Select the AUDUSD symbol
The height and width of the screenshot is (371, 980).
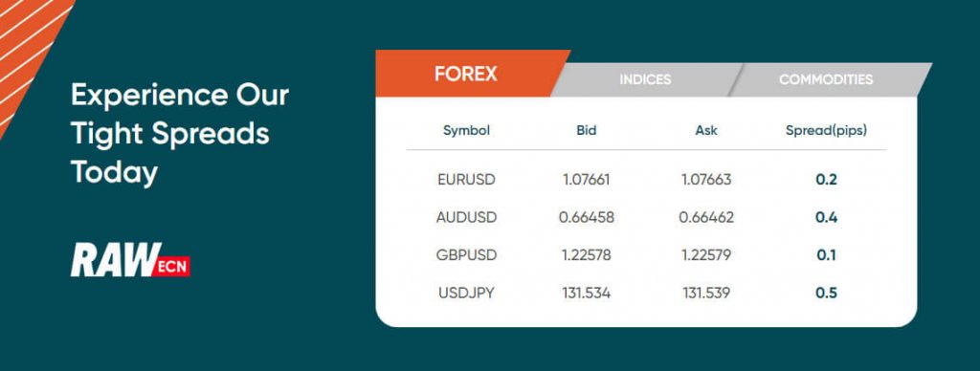pyautogui.click(x=466, y=217)
